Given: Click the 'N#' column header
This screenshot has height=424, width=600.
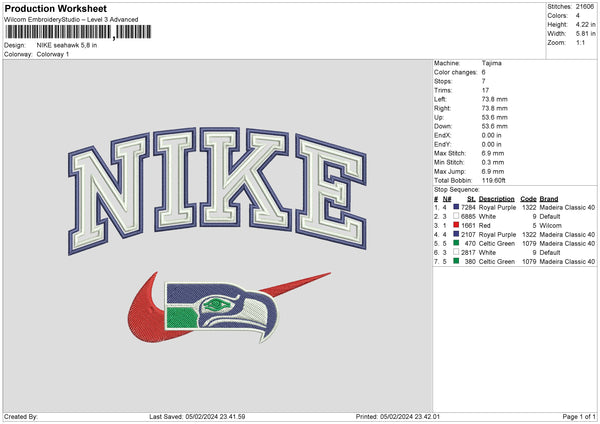Looking at the screenshot, I should click(447, 199).
